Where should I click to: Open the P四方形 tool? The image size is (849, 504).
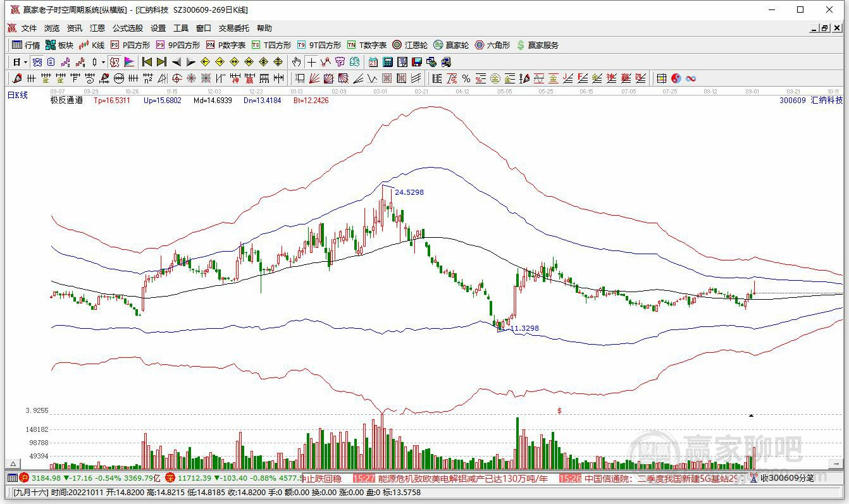tap(130, 45)
